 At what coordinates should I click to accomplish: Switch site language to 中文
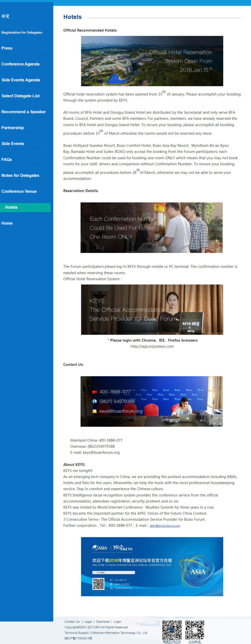point(5,16)
